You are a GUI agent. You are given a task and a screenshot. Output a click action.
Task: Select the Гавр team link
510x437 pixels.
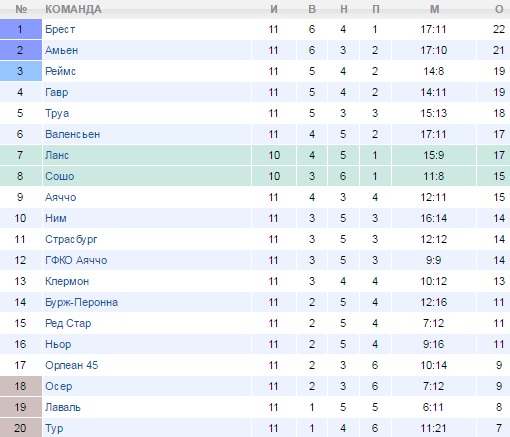tap(57, 92)
